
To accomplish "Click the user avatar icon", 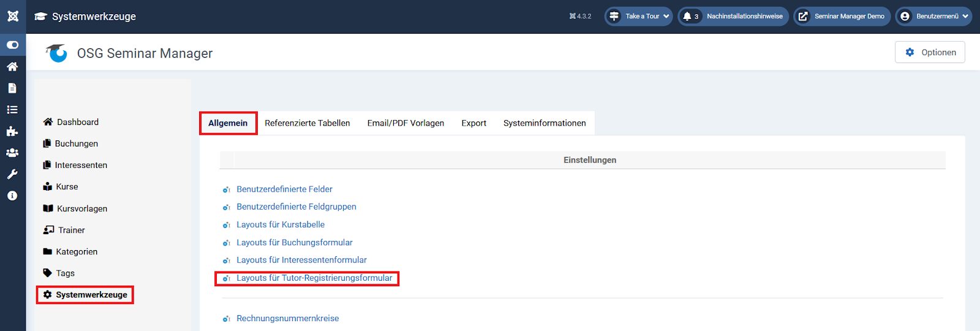I will [x=905, y=17].
